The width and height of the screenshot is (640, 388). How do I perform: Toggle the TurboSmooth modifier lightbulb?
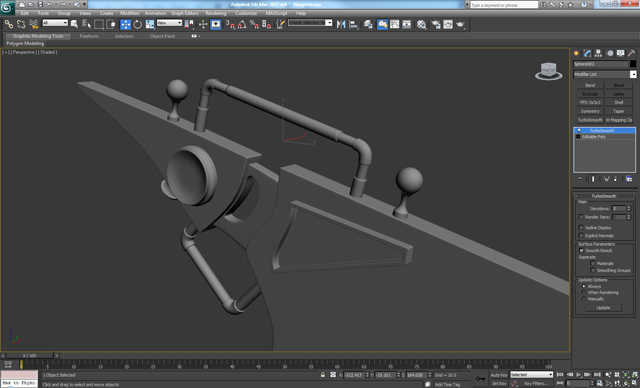point(578,131)
